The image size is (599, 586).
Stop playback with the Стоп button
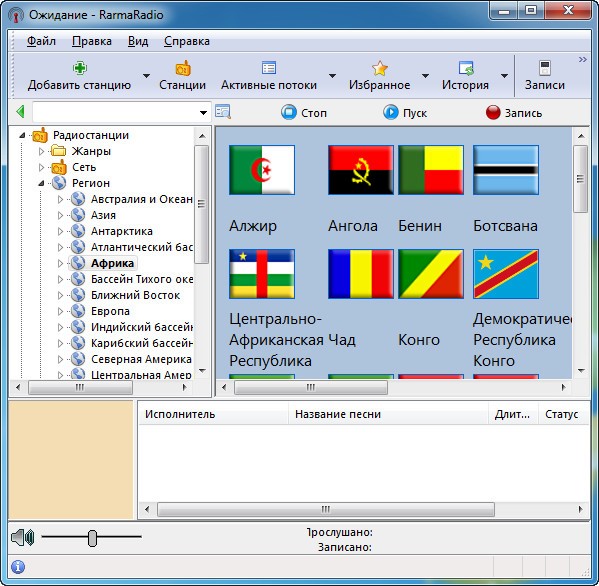304,113
